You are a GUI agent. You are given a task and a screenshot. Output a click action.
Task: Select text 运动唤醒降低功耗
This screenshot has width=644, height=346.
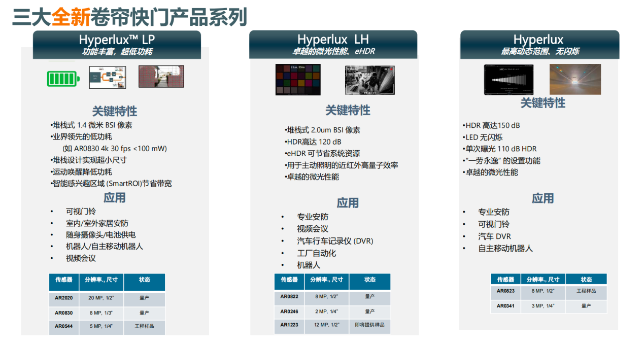[x=82, y=171]
